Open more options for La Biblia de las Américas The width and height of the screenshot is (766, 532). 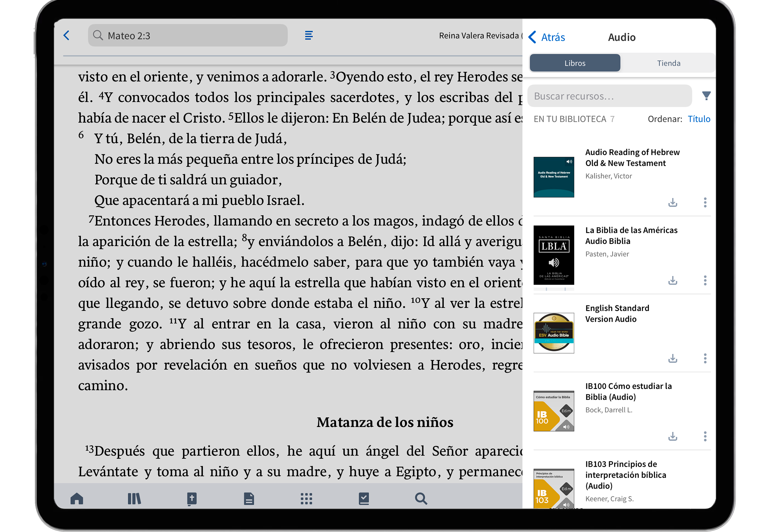click(x=705, y=280)
